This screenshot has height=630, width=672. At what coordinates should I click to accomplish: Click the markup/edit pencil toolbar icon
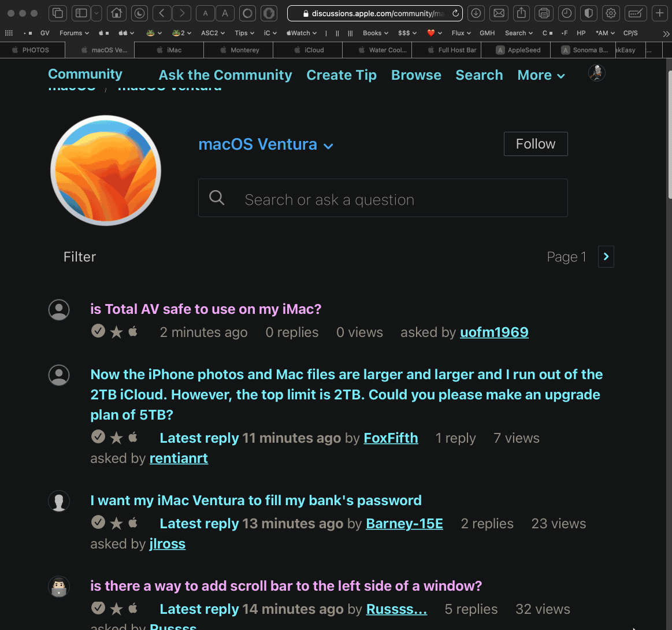[635, 13]
